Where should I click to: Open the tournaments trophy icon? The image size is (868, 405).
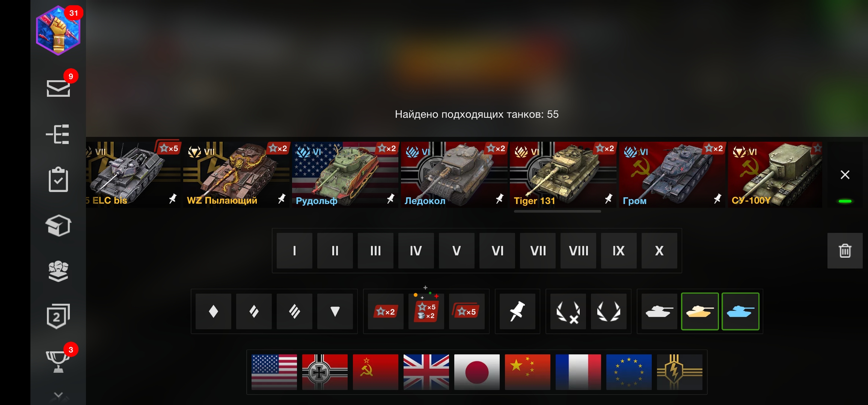57,361
